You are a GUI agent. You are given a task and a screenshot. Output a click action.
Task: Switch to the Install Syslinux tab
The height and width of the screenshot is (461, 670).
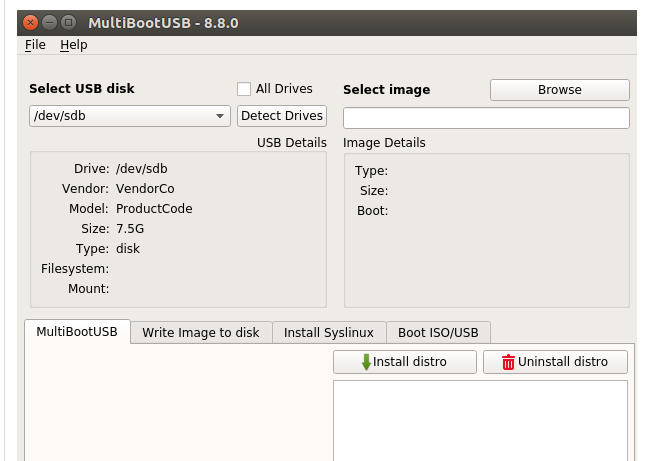coord(328,333)
